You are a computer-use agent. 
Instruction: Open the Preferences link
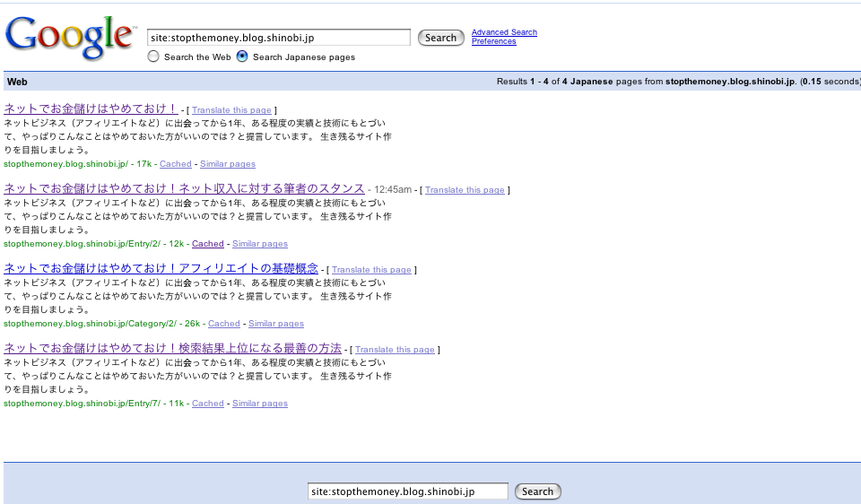(493, 41)
